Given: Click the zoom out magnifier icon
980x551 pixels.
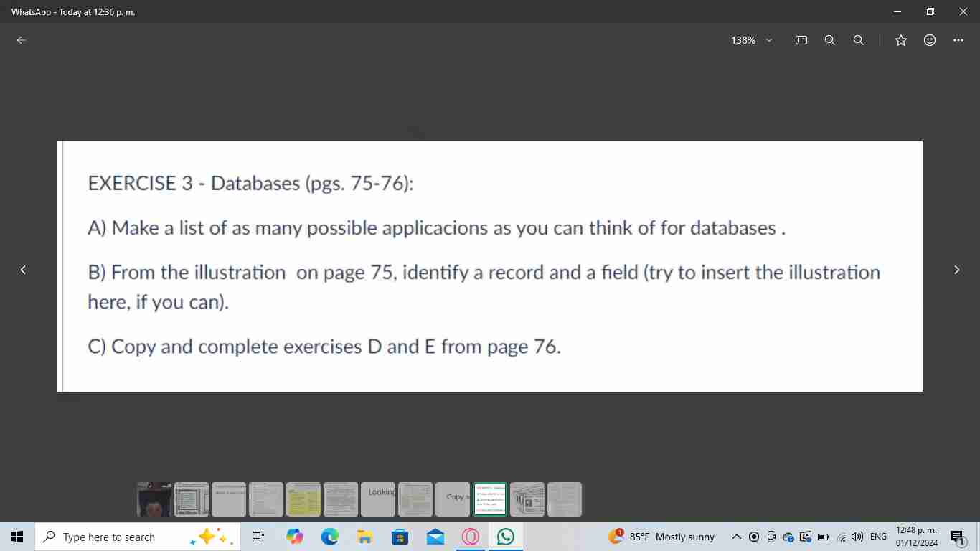Looking at the screenshot, I should click(x=859, y=40).
